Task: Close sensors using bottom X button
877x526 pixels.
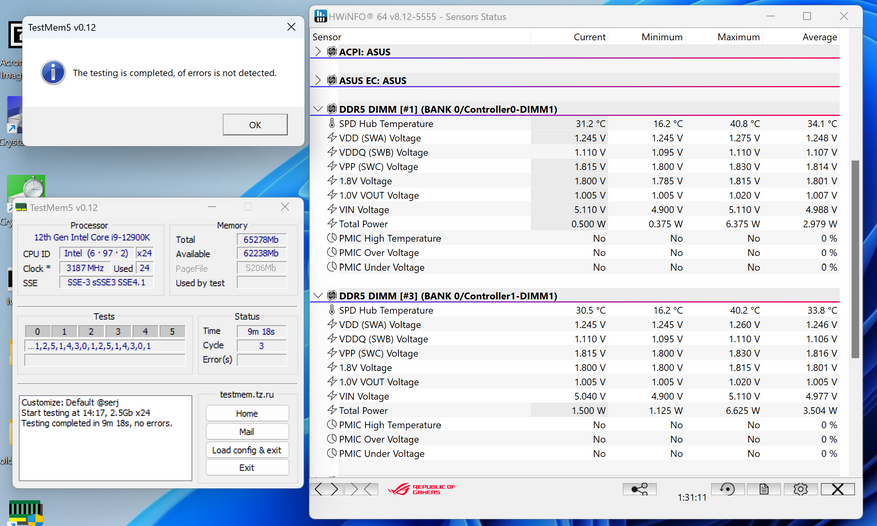Action: click(x=837, y=489)
